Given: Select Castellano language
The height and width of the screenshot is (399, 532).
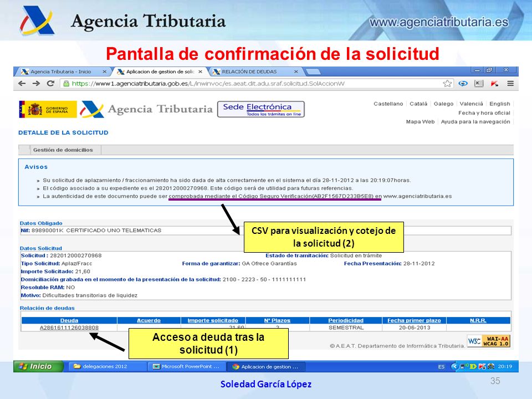Looking at the screenshot, I should (388, 104).
